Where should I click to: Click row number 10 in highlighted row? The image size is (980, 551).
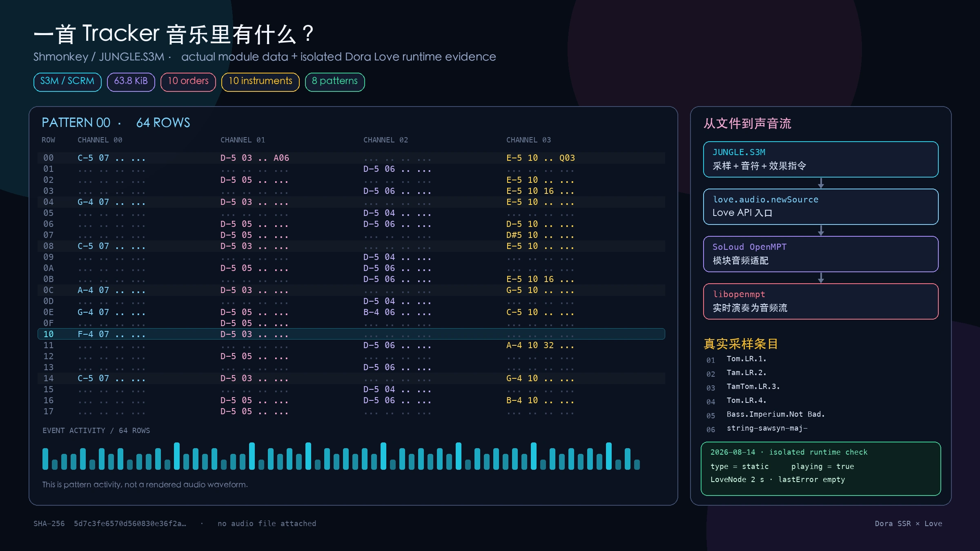[48, 334]
